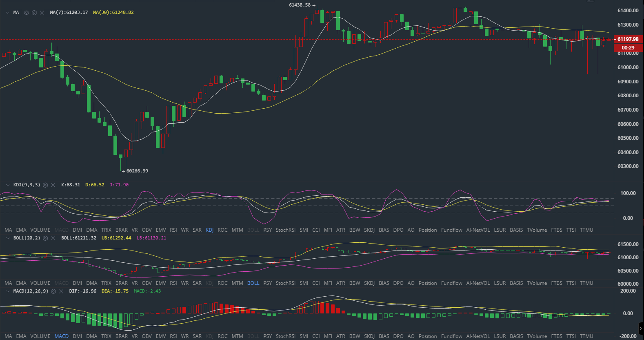Choose Position in the BOLL-highlighted indicator row
Viewport: 644px width, 340px height.
428,283
